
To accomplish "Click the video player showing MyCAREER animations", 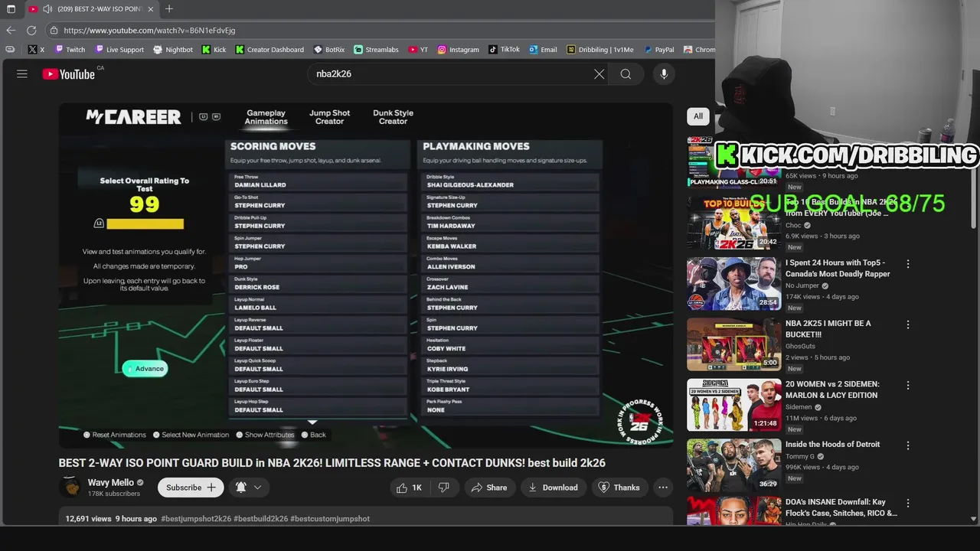I will click(366, 275).
